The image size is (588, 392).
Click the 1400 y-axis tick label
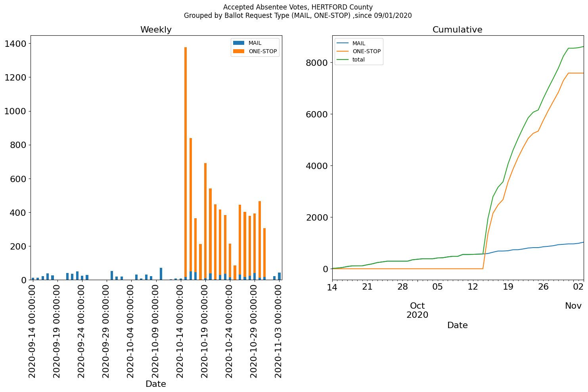(15, 44)
